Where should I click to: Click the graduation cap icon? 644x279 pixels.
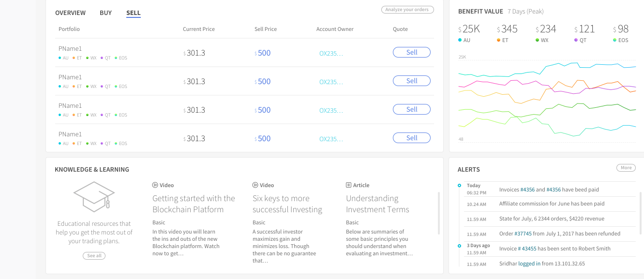(94, 196)
